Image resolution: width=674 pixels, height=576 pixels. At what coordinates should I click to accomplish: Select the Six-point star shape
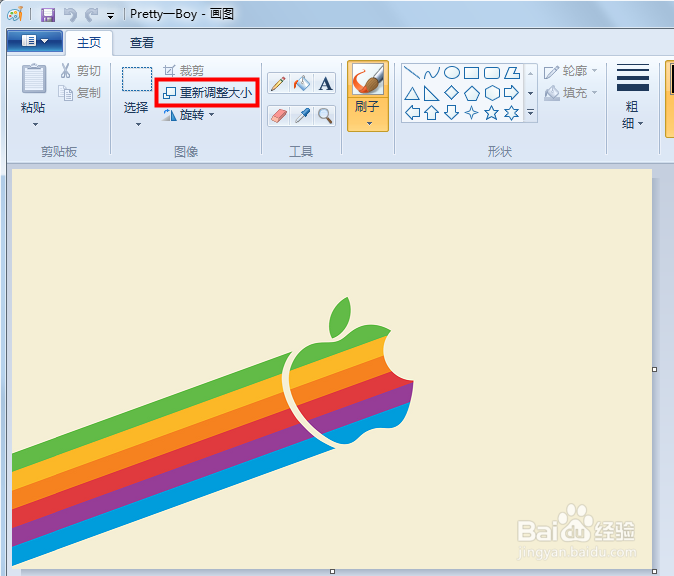click(512, 113)
